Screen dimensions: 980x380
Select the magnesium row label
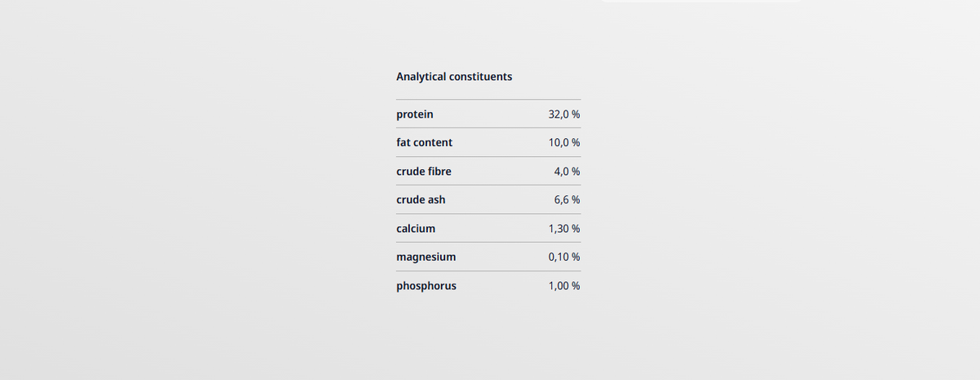pos(425,257)
